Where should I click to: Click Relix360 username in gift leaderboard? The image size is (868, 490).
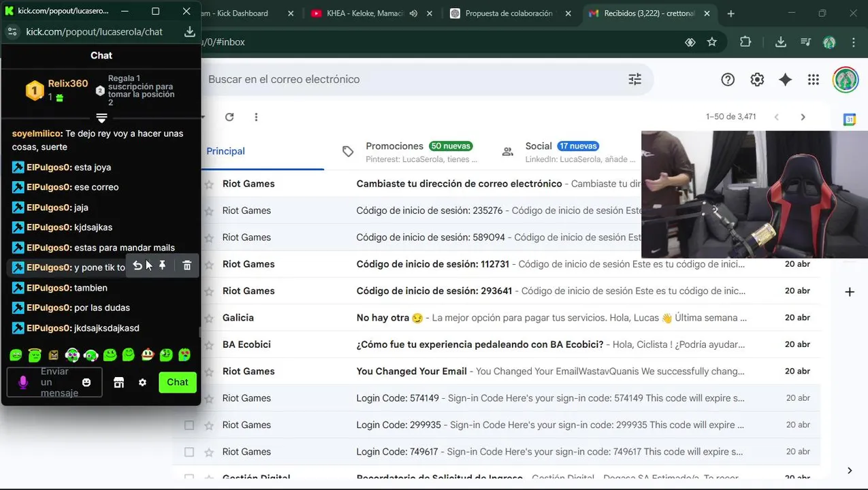click(x=68, y=84)
